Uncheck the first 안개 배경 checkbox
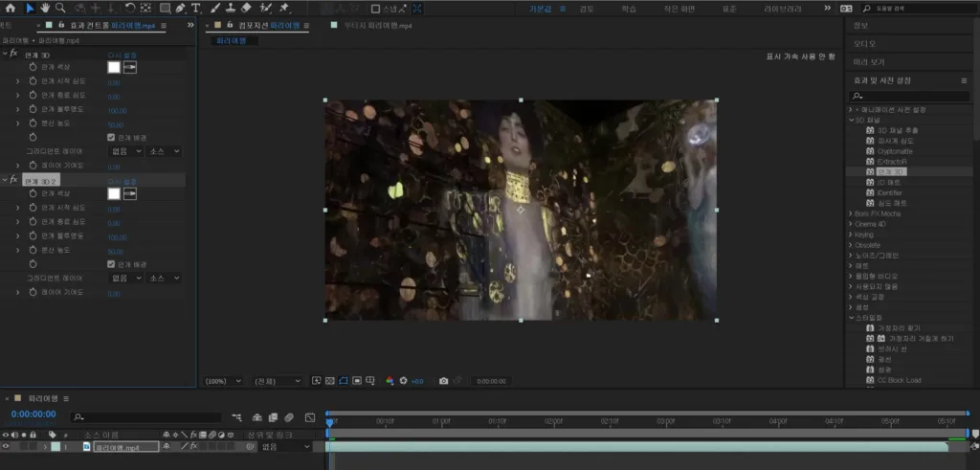 tap(111, 138)
